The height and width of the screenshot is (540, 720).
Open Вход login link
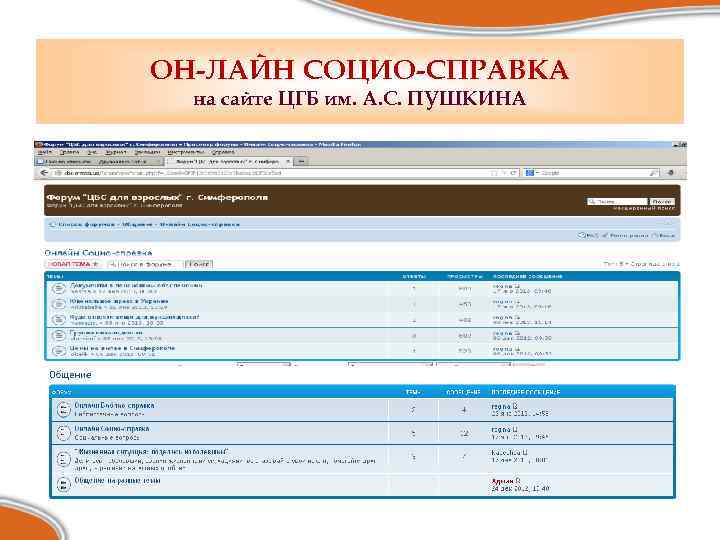click(664, 235)
